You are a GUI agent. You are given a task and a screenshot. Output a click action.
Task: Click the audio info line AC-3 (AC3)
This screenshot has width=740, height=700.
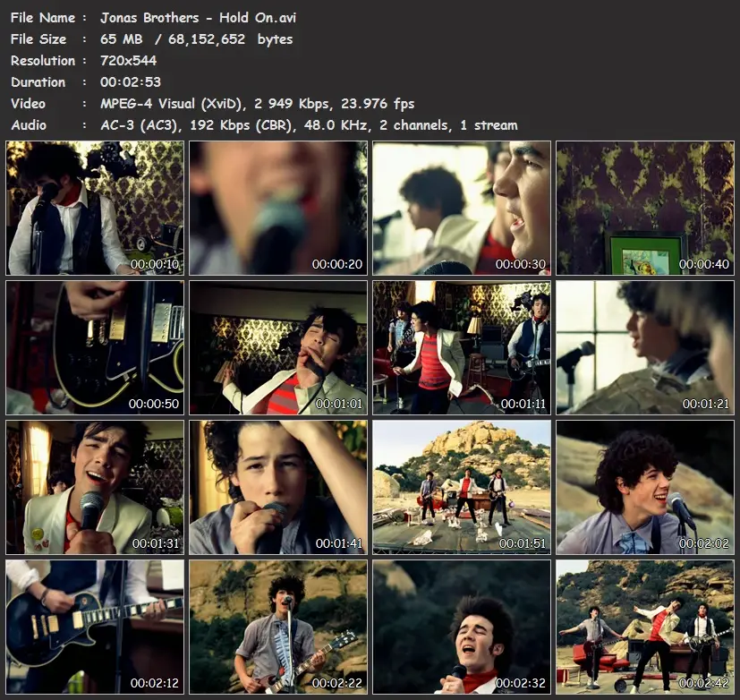point(140,125)
